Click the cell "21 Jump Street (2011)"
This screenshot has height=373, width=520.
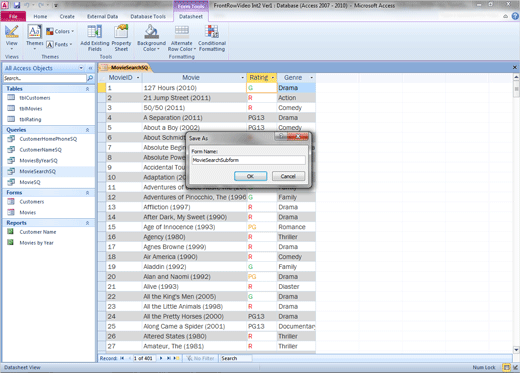pyautogui.click(x=194, y=98)
